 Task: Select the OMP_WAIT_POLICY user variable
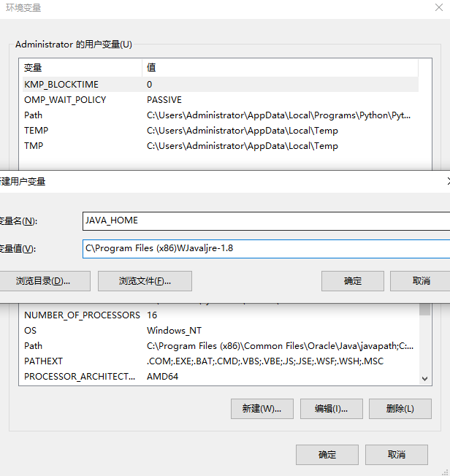(65, 100)
